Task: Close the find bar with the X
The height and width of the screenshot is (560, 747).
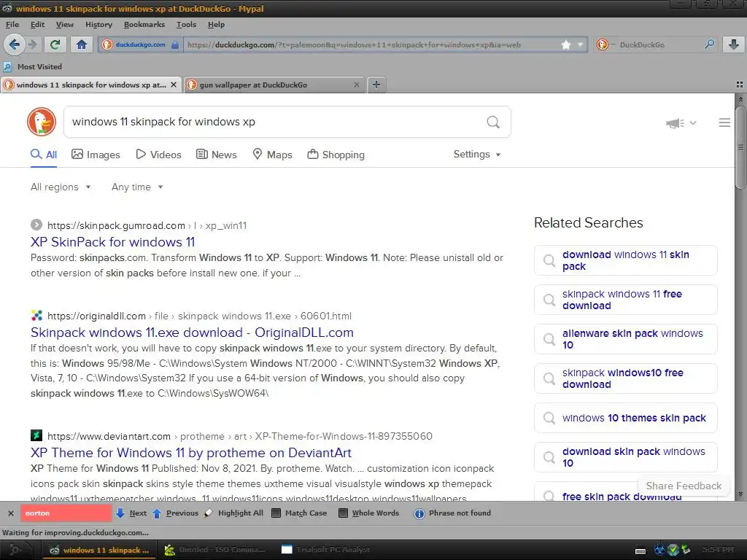Action: [10, 513]
